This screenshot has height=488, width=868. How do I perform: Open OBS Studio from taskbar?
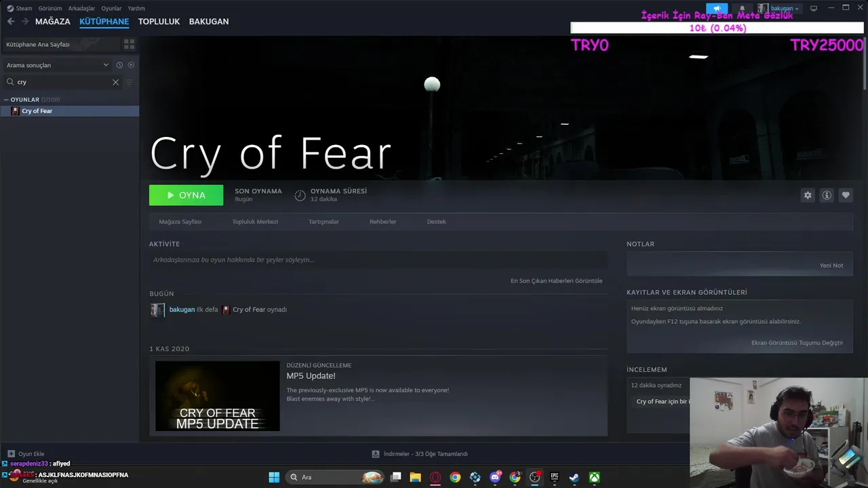coord(535,477)
